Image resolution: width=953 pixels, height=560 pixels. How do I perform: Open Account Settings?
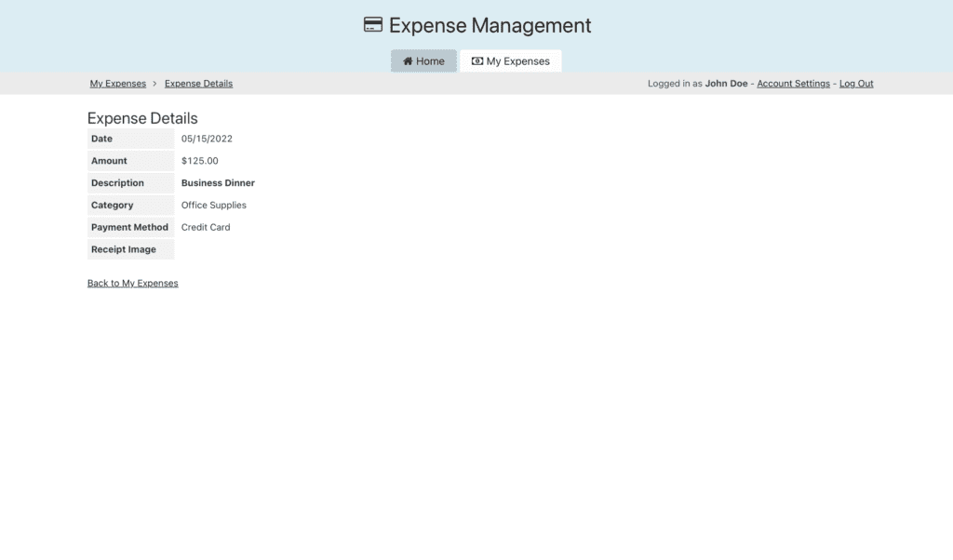click(x=793, y=84)
